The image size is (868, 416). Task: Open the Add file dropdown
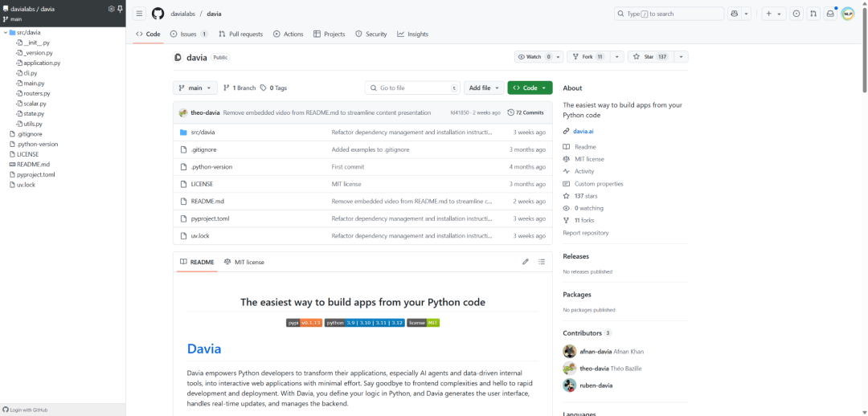tap(484, 88)
